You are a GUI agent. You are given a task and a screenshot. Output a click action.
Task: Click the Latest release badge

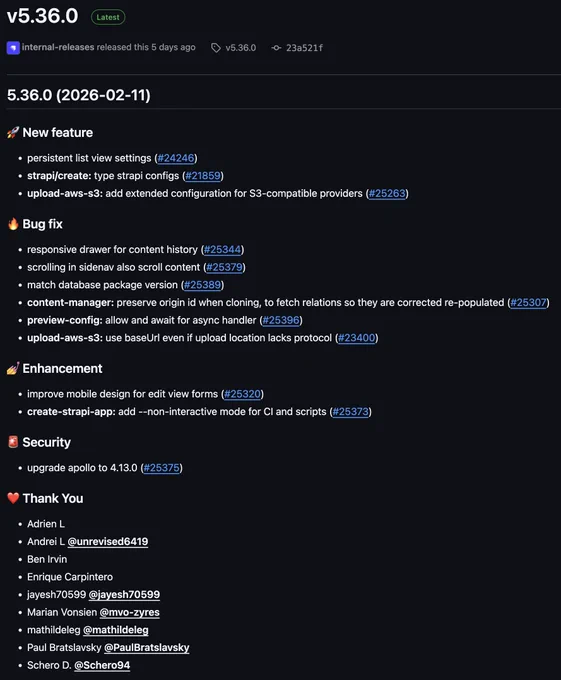click(108, 17)
